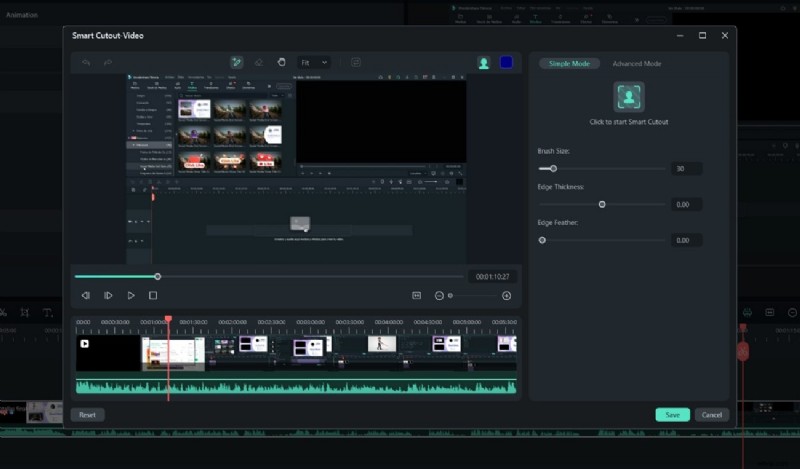Cancel the Smart Cutout dialog
This screenshot has width=800, height=469.
tap(712, 415)
